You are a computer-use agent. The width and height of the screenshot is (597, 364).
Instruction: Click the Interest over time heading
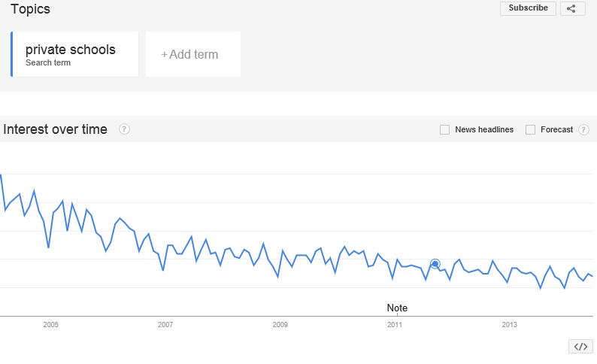pos(55,129)
